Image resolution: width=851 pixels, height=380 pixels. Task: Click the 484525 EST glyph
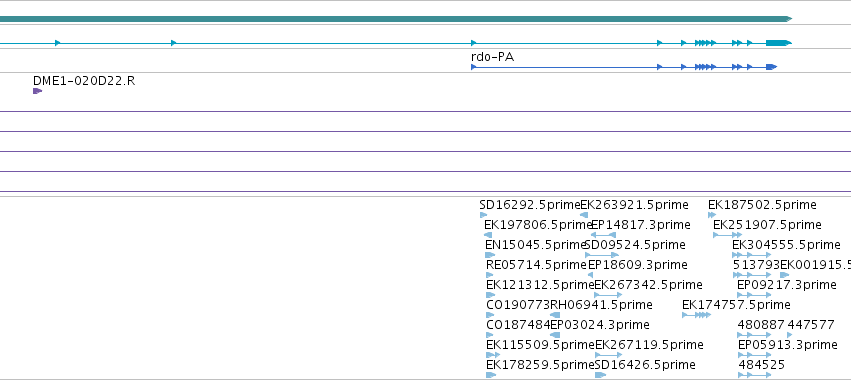pos(754,375)
